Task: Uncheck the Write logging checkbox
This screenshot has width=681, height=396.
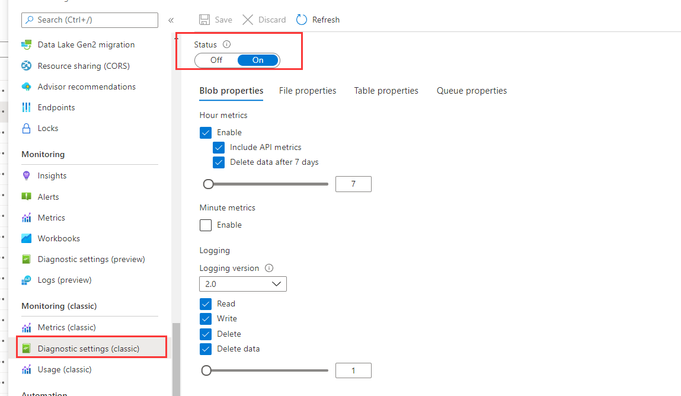Action: (206, 319)
